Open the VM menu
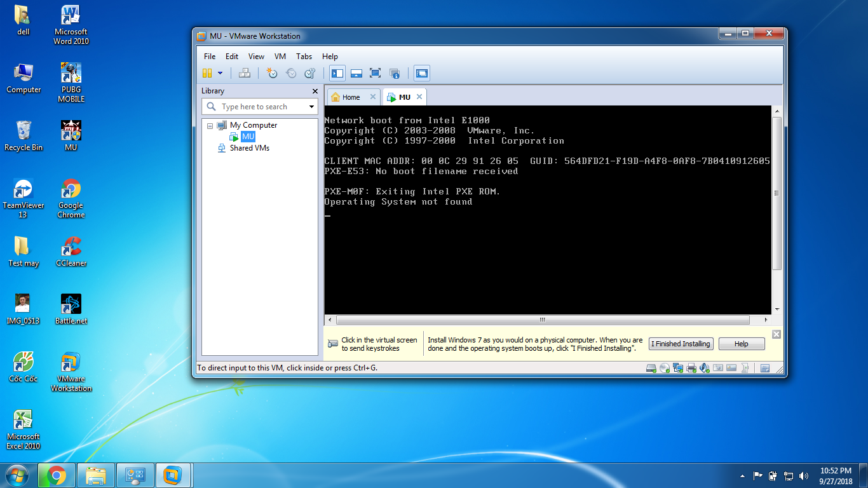Screen dimensions: 868x488 click(280, 57)
